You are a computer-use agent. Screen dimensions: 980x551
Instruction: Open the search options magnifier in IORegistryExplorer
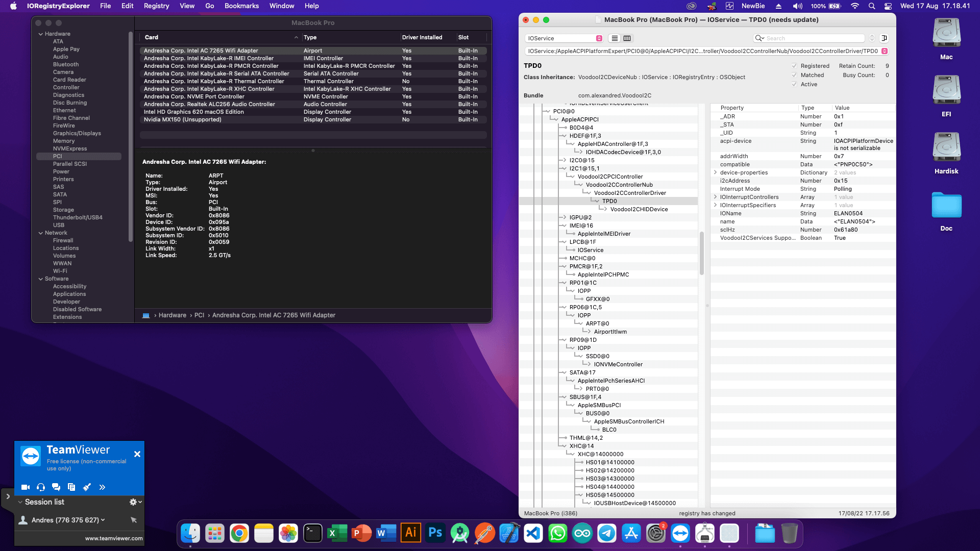[759, 38]
